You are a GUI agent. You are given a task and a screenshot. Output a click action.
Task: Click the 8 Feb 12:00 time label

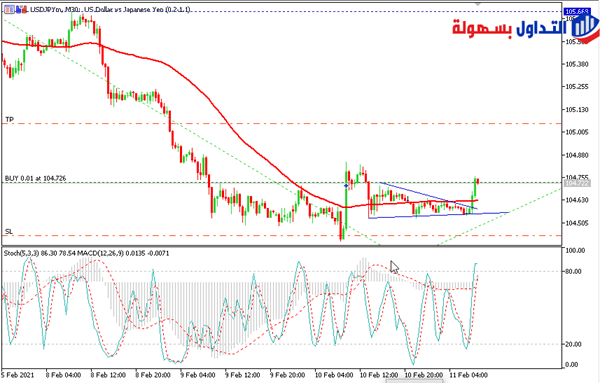[x=108, y=375]
